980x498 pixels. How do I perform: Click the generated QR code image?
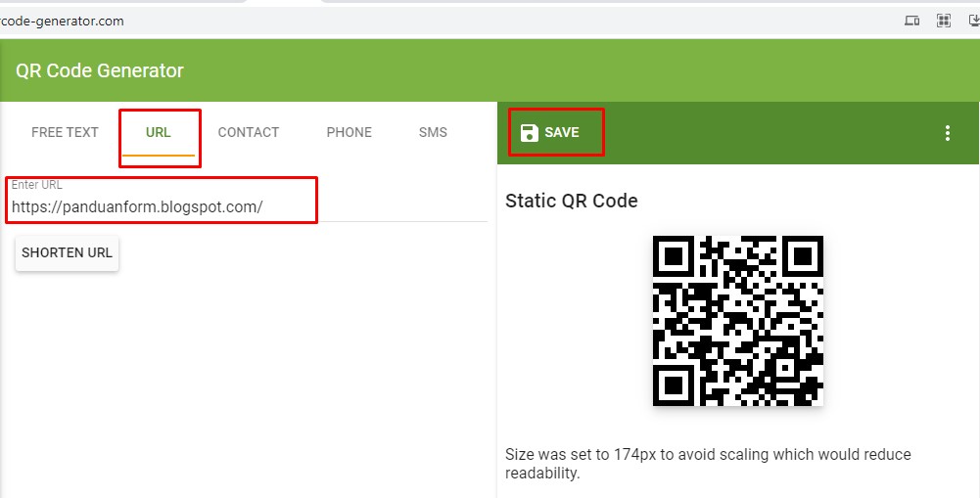[x=737, y=321]
